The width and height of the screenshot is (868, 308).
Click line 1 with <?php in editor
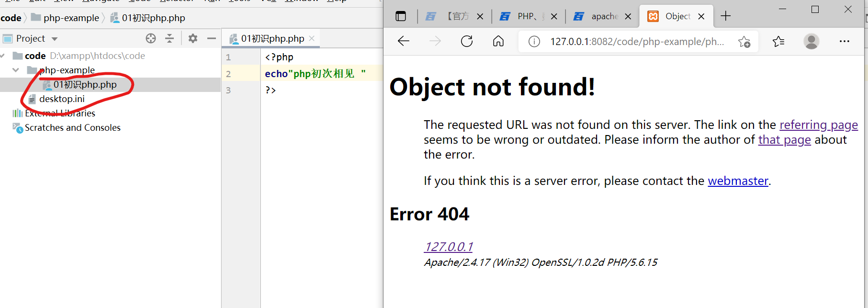pyautogui.click(x=279, y=57)
